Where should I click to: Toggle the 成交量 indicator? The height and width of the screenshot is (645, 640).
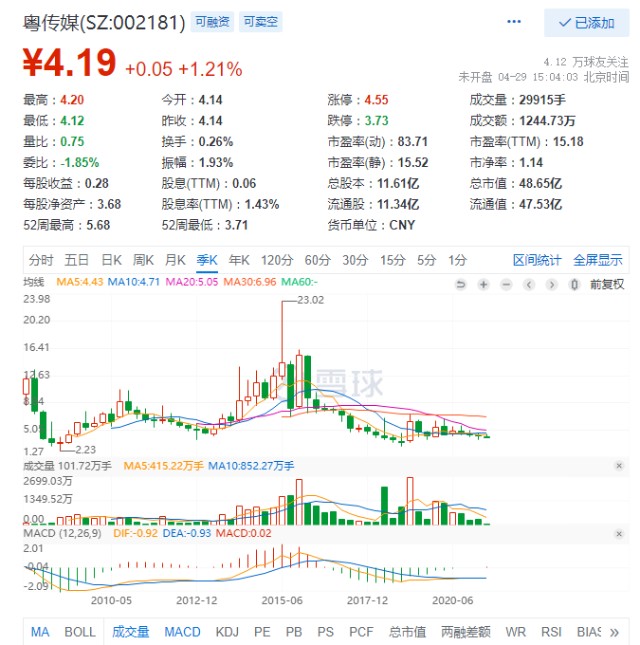130,632
